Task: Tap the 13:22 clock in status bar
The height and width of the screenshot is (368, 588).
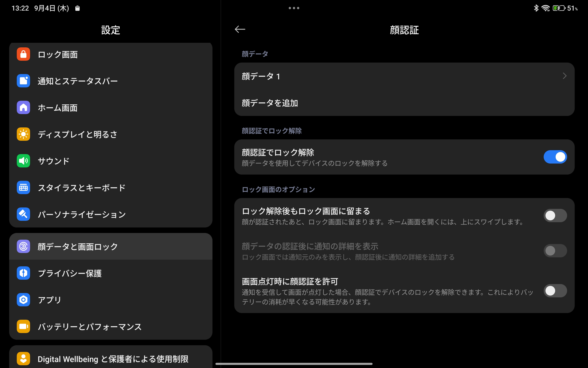Action: (20, 8)
